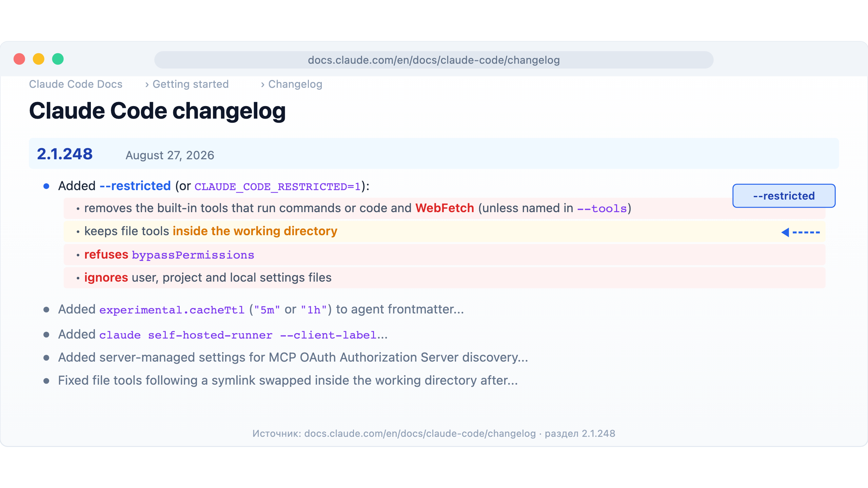Click the MCP OAuth Authorization Server line

coord(293,358)
